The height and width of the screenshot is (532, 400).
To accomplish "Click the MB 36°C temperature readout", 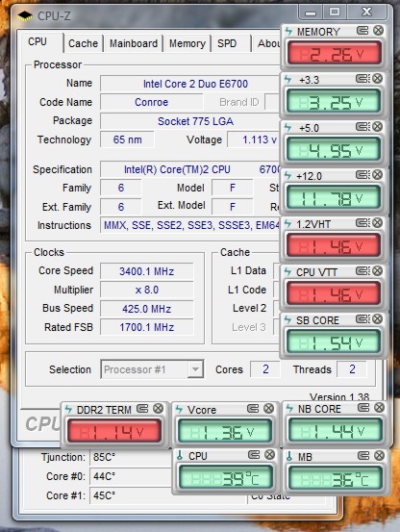I will coord(336,478).
